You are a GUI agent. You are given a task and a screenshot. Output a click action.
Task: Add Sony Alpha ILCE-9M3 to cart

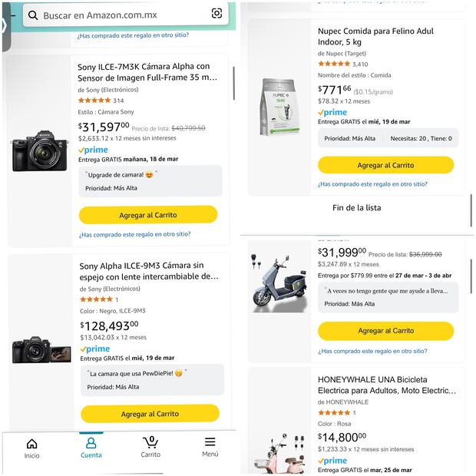pyautogui.click(x=150, y=414)
